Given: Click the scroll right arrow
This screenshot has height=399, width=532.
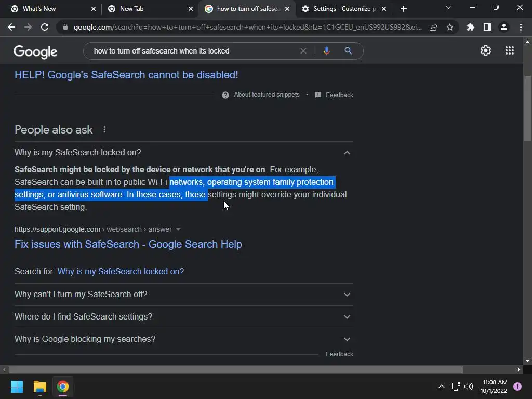Looking at the screenshot, I should tap(519, 369).
